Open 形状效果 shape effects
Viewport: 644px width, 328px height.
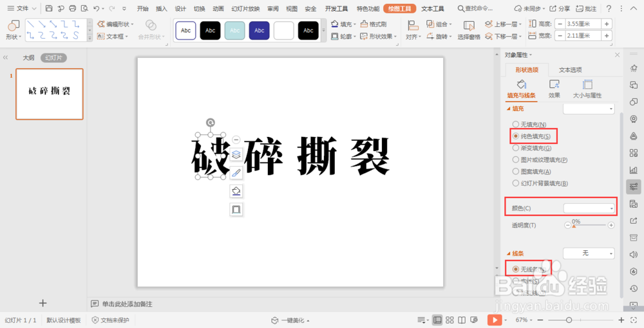click(x=378, y=37)
